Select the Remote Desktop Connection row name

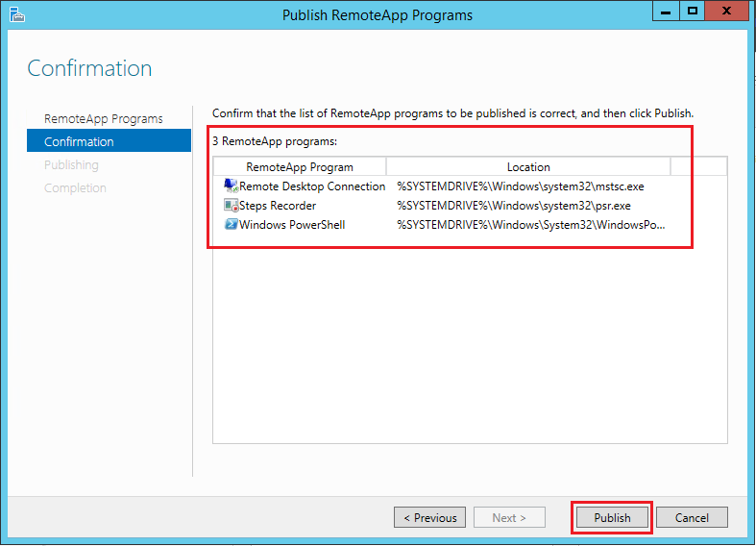pos(312,186)
